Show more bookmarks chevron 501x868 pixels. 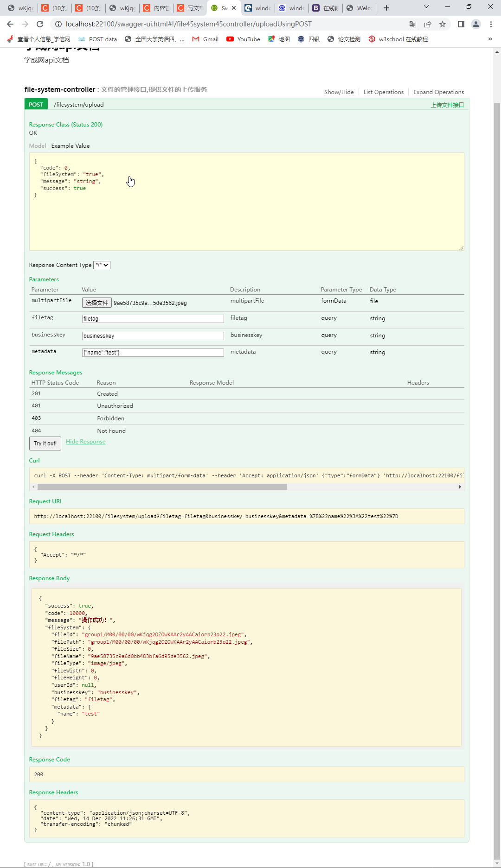coord(490,39)
